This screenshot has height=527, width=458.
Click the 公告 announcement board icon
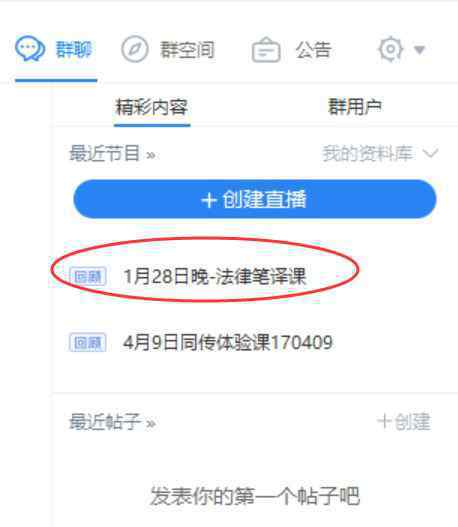point(266,50)
